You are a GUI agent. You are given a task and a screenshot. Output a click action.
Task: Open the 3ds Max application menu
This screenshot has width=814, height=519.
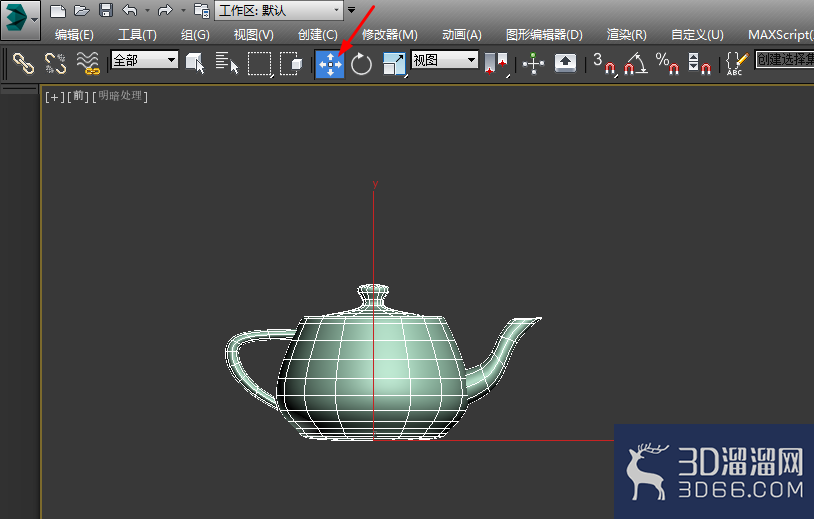pos(20,20)
